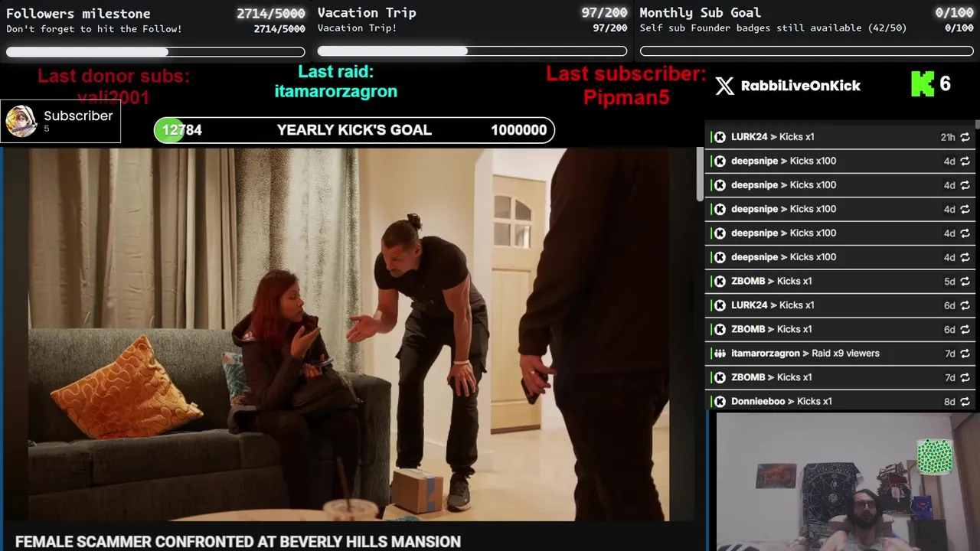
Task: Click the raid icon beside itamarorzagron
Action: (720, 354)
